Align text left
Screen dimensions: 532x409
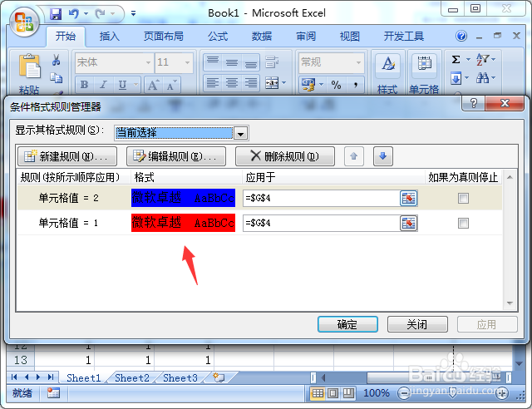[213, 83]
